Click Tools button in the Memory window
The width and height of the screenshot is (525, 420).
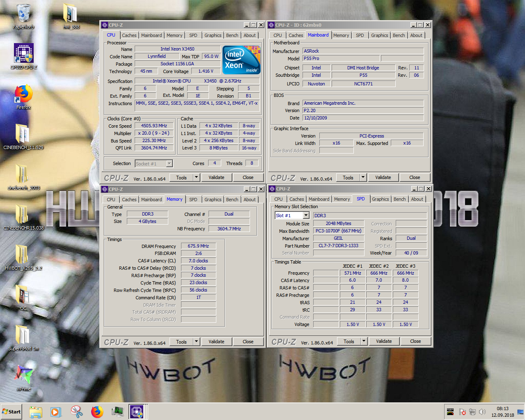coord(181,342)
